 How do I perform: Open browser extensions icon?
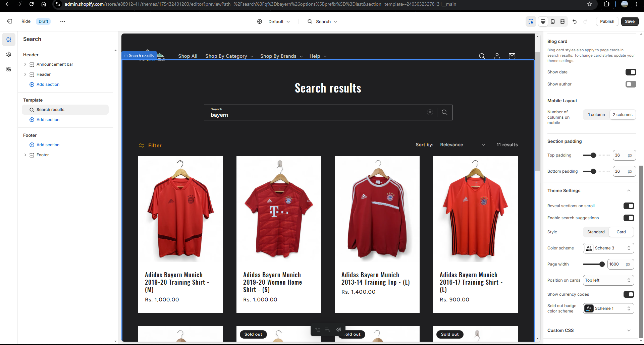tap(606, 4)
